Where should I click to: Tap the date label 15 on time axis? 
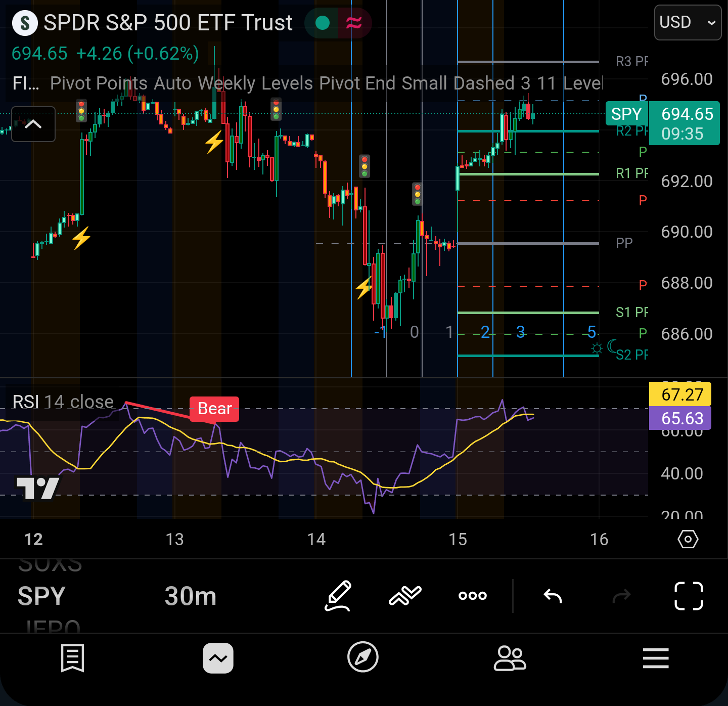pos(458,540)
